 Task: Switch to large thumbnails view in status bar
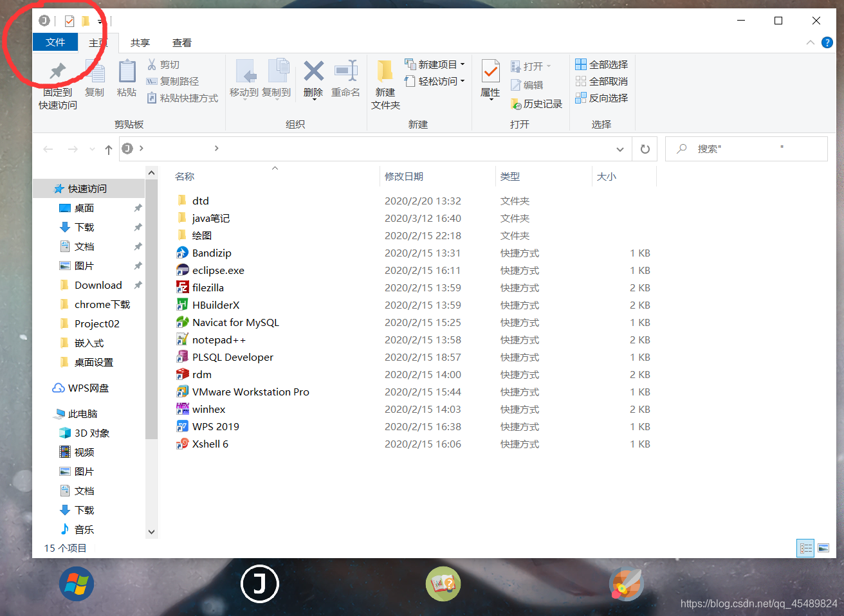pyautogui.click(x=824, y=548)
